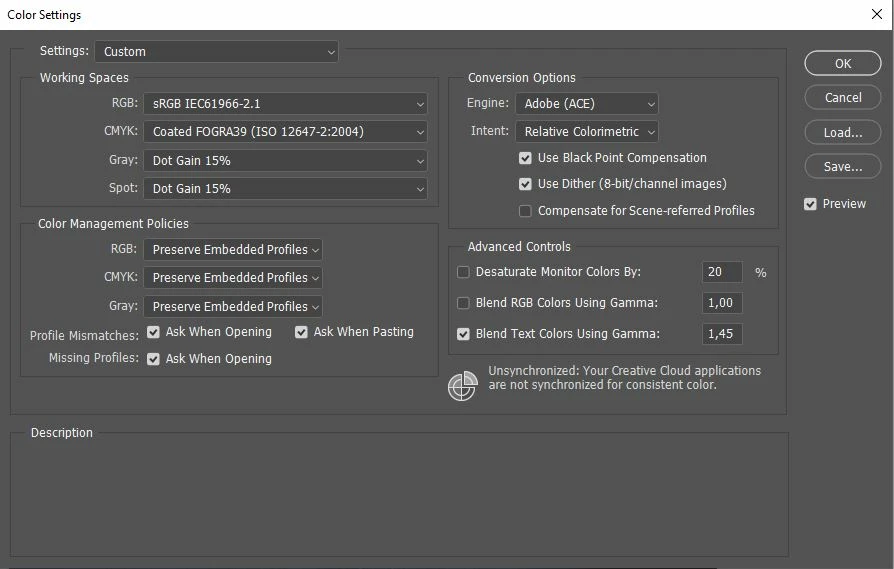Click the Desaturate percentage field showing 20
Viewport: 894px width, 569px height.
tap(722, 272)
